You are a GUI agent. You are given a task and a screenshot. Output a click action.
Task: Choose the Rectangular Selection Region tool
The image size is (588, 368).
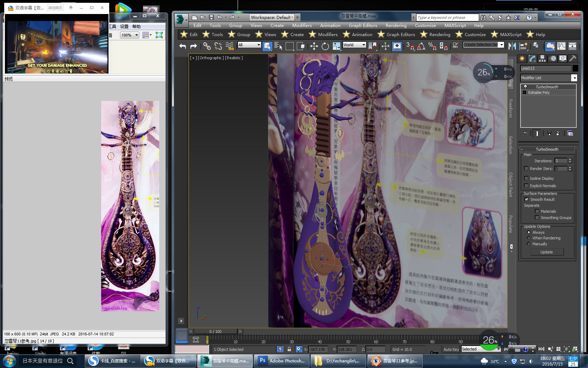pos(289,46)
